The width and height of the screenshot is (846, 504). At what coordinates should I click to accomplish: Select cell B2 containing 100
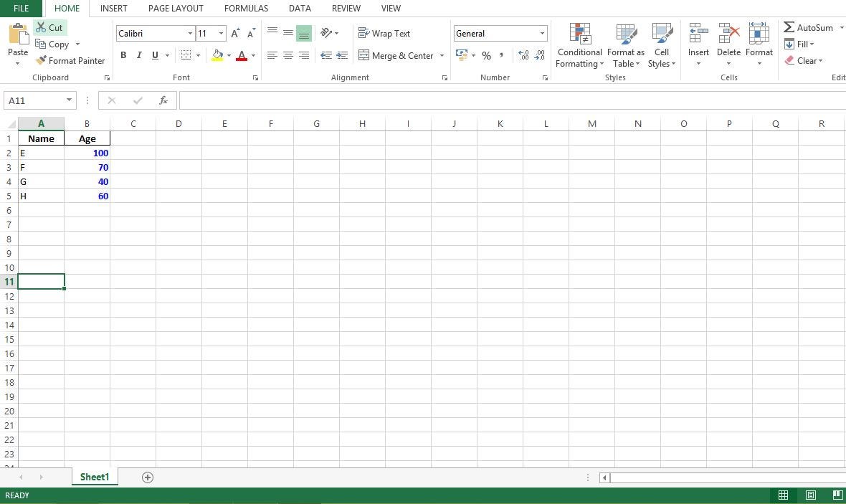[x=87, y=153]
